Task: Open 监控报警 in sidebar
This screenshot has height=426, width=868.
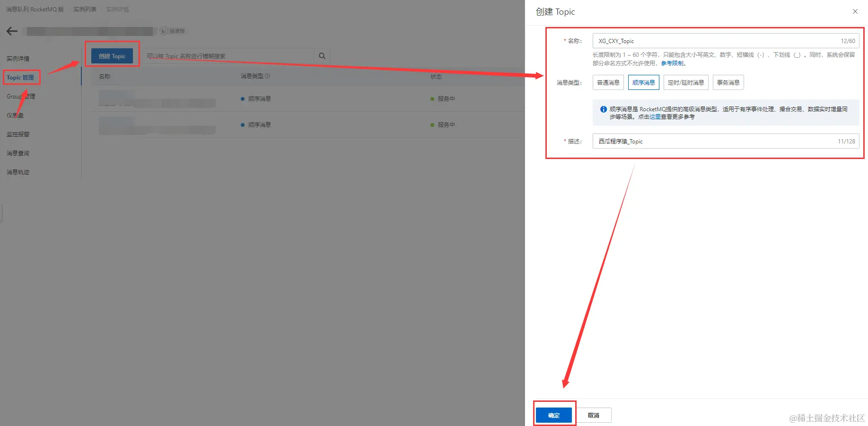Action: [x=18, y=134]
